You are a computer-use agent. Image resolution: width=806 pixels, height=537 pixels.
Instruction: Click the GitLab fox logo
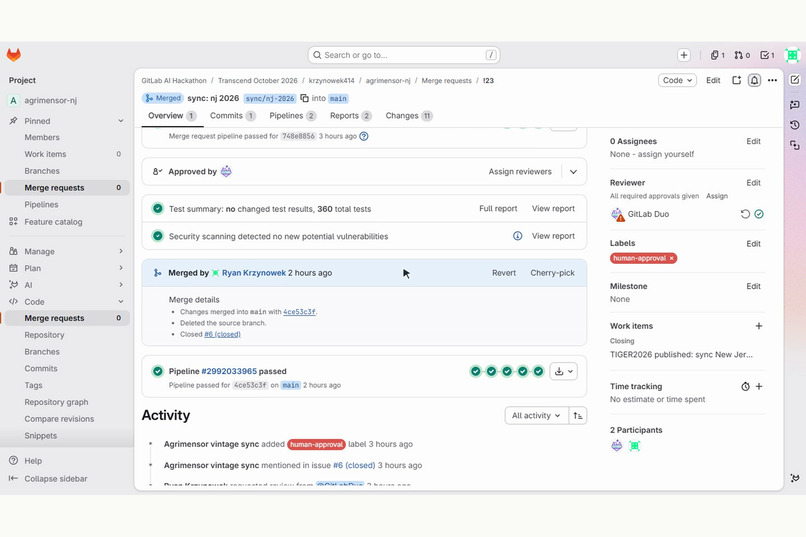point(14,55)
